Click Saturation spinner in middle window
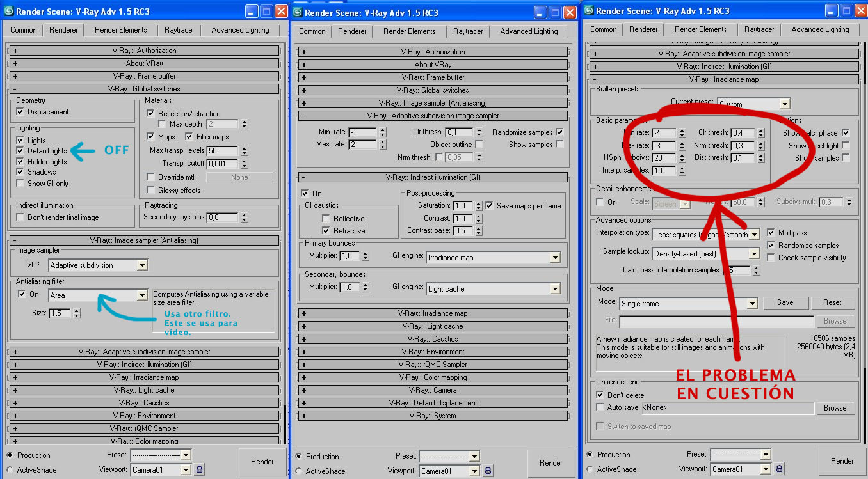 pyautogui.click(x=478, y=206)
